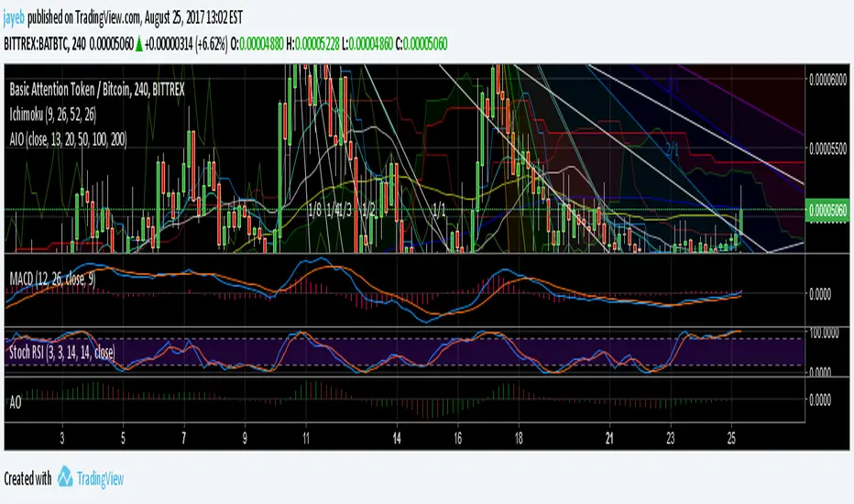Screen dimensions: 854x504
Task: Click the AO pane 0.0000 axis label
Action: pyautogui.click(x=820, y=400)
